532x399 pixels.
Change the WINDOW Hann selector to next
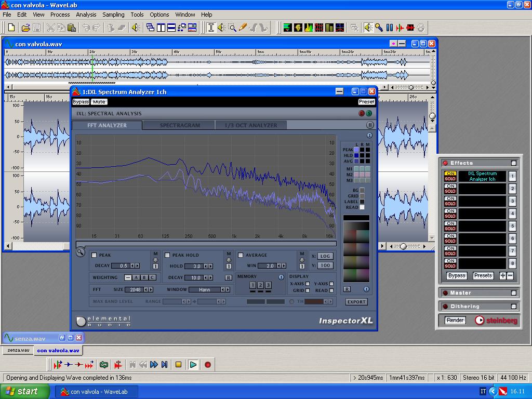[x=228, y=290]
